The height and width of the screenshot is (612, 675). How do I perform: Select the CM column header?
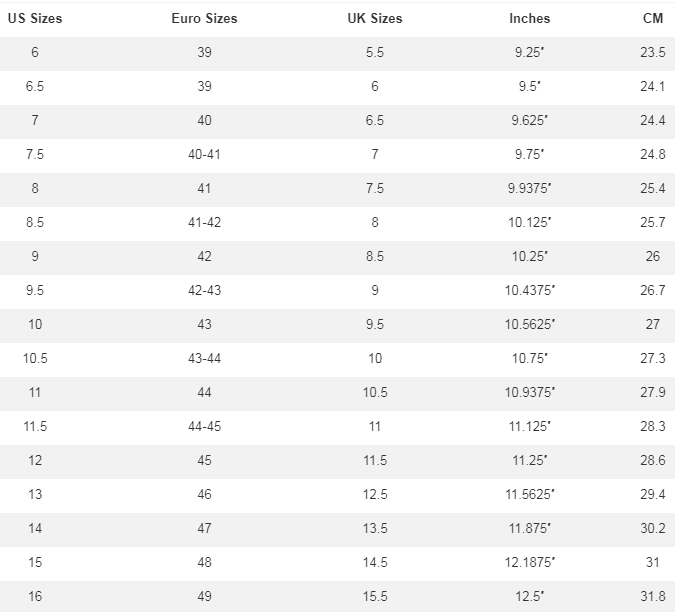[653, 19]
